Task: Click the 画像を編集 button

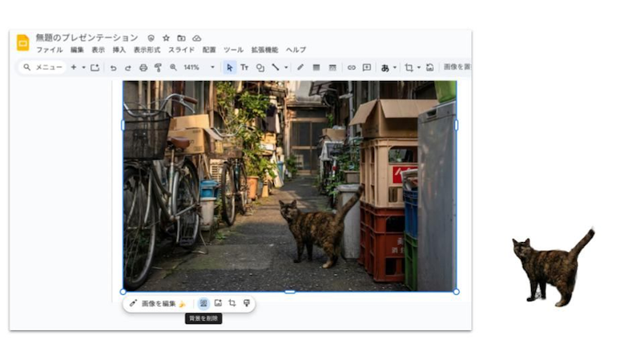Action: click(x=158, y=304)
